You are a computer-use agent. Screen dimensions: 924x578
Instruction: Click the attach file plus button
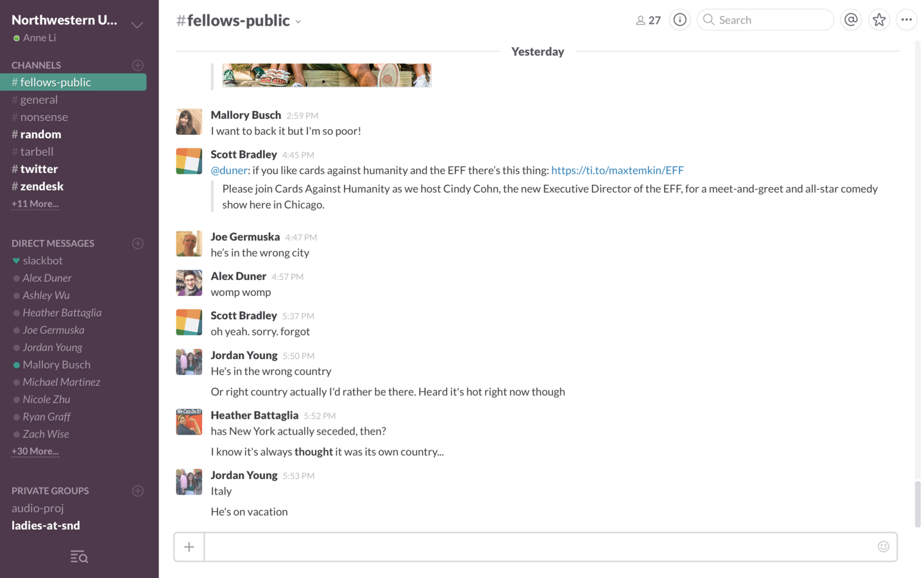click(189, 547)
